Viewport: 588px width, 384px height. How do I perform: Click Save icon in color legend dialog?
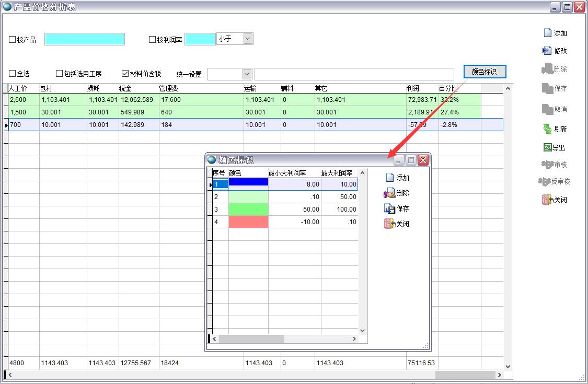point(389,208)
